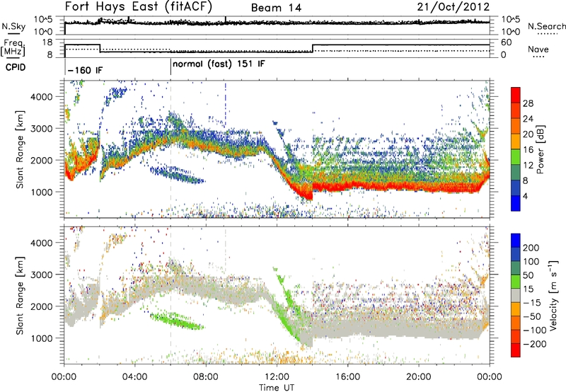566x392 pixels.
Task: Click the 'Freq. [MHz]' label
Action: point(13,48)
